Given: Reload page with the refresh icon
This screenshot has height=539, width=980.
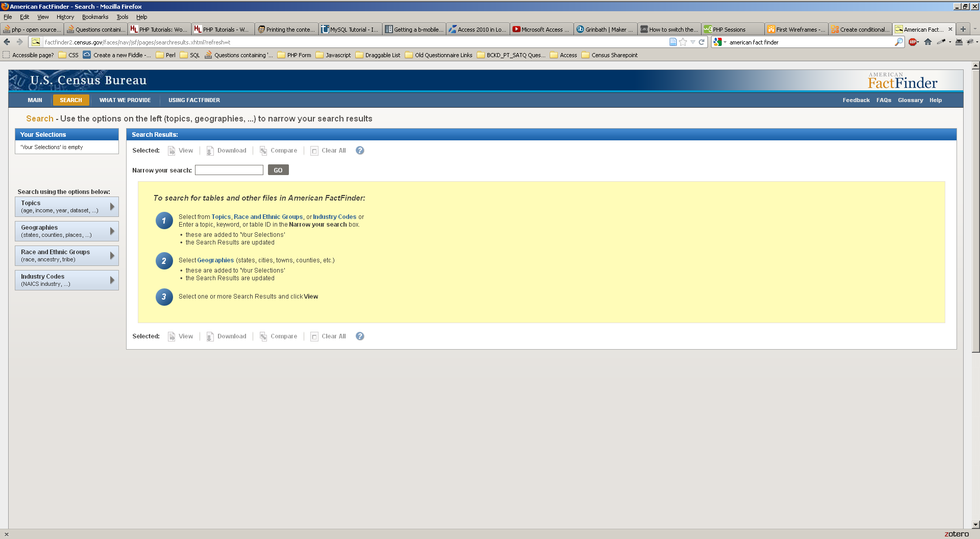Looking at the screenshot, I should (702, 42).
